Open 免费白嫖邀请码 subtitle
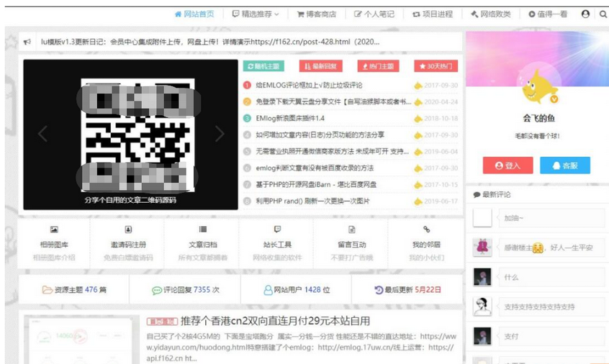 [x=128, y=258]
